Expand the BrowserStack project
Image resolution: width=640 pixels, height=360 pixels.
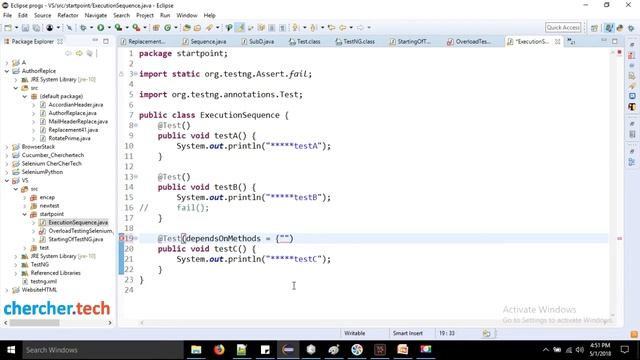(x=7, y=147)
